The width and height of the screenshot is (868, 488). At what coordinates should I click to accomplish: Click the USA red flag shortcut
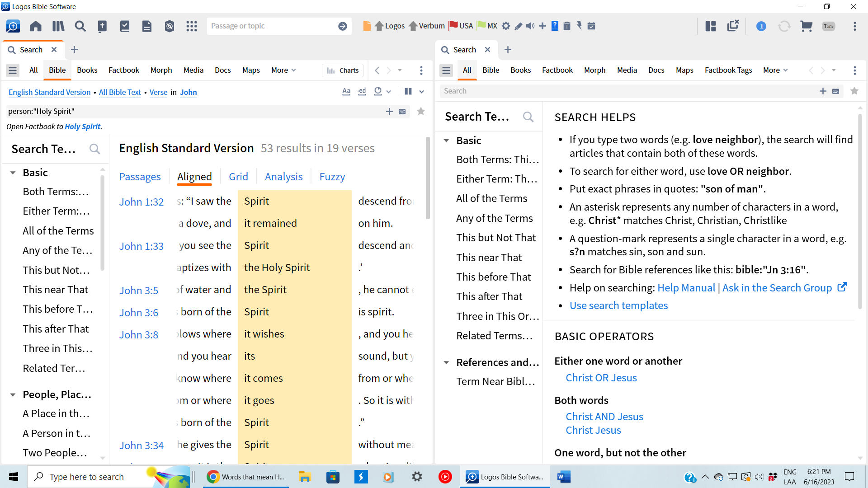[x=461, y=26]
